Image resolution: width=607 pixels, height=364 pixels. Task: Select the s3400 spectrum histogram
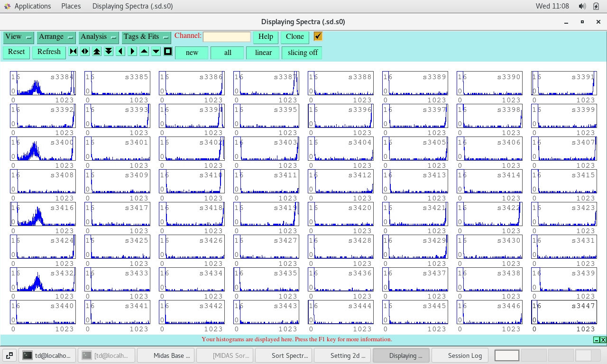tap(43, 149)
